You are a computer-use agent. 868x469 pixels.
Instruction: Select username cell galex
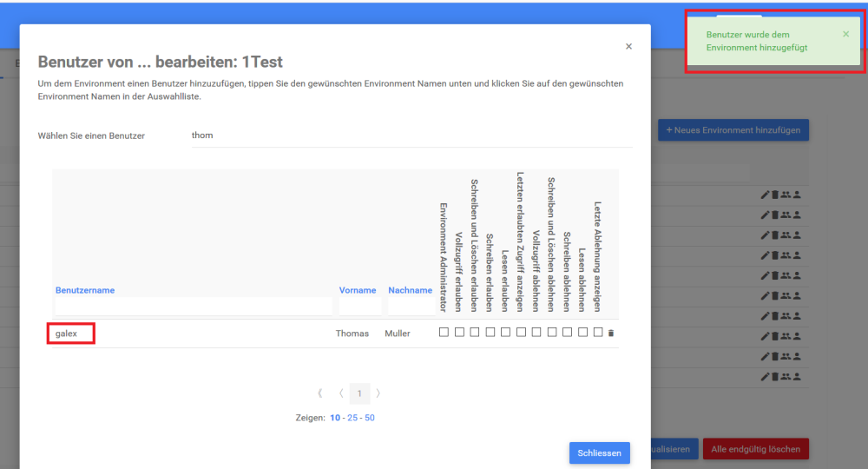[x=67, y=334]
